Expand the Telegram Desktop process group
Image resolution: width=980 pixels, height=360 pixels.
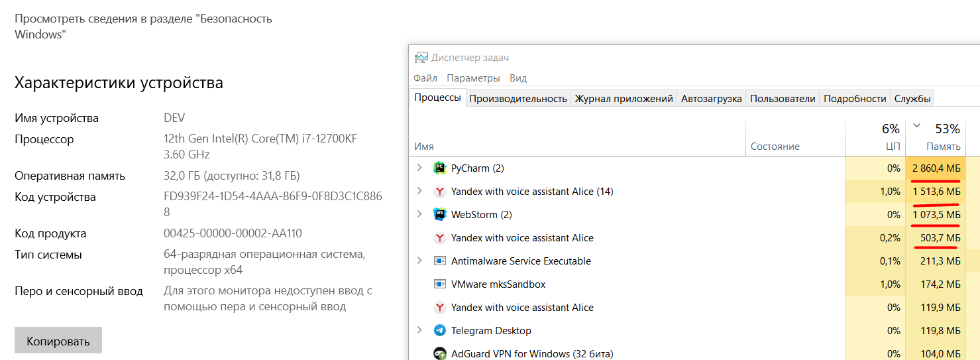(419, 331)
